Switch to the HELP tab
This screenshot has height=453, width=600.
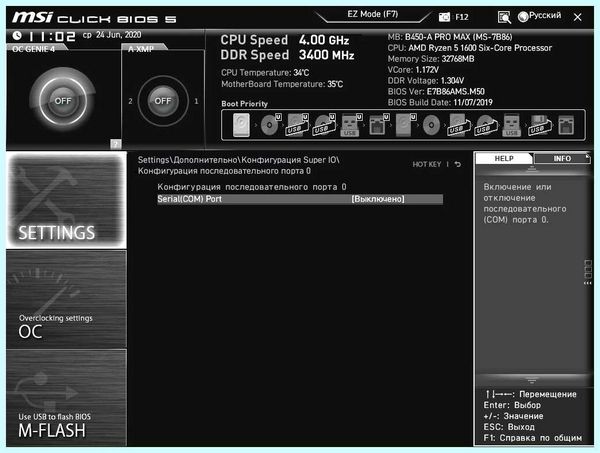[504, 158]
